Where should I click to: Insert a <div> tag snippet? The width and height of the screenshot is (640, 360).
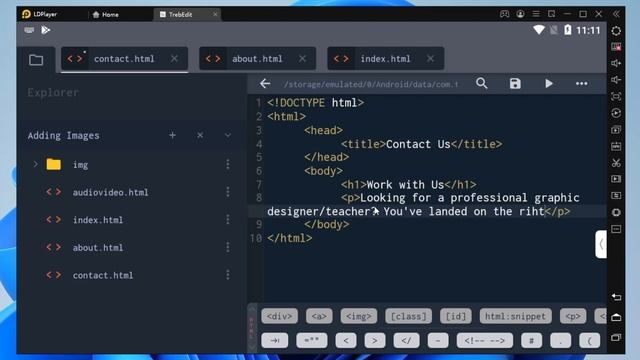tap(280, 316)
